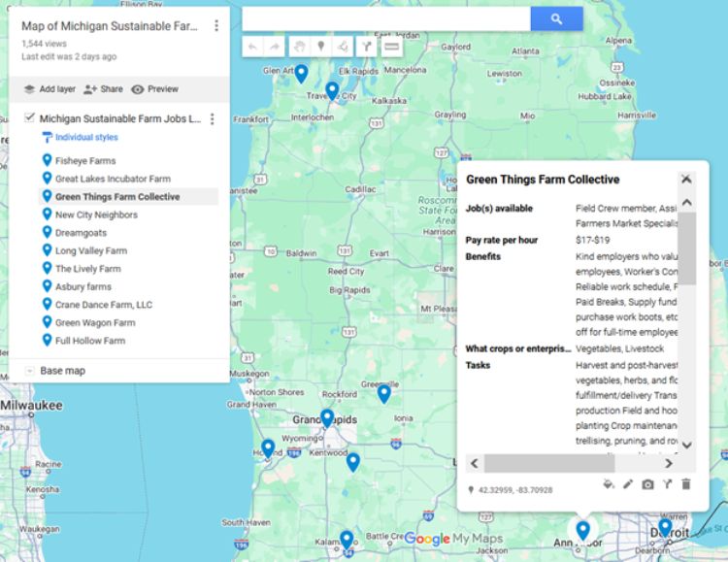Click the Undo arrow in map toolbar

pos(252,47)
